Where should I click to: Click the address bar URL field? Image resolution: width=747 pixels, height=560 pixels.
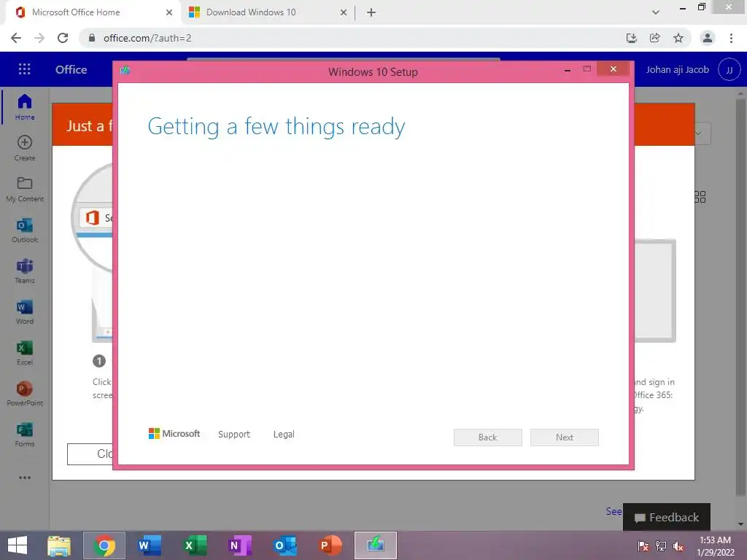coord(352,38)
